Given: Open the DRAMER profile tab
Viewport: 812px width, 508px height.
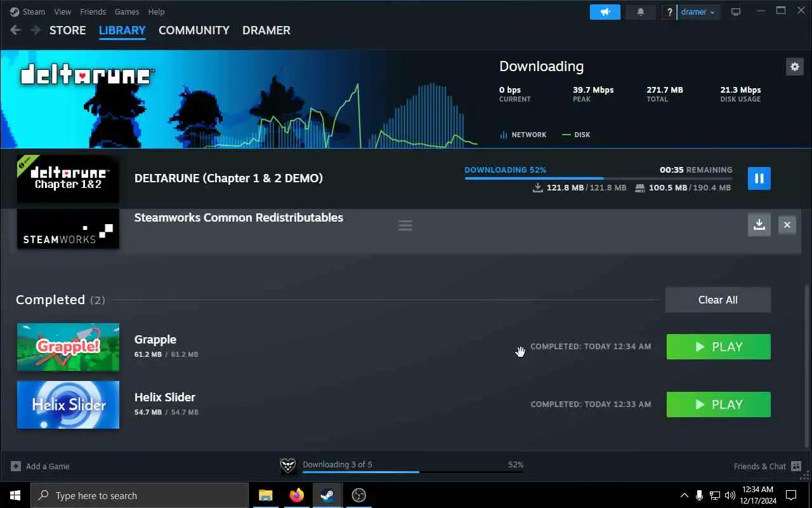Looking at the screenshot, I should point(266,30).
